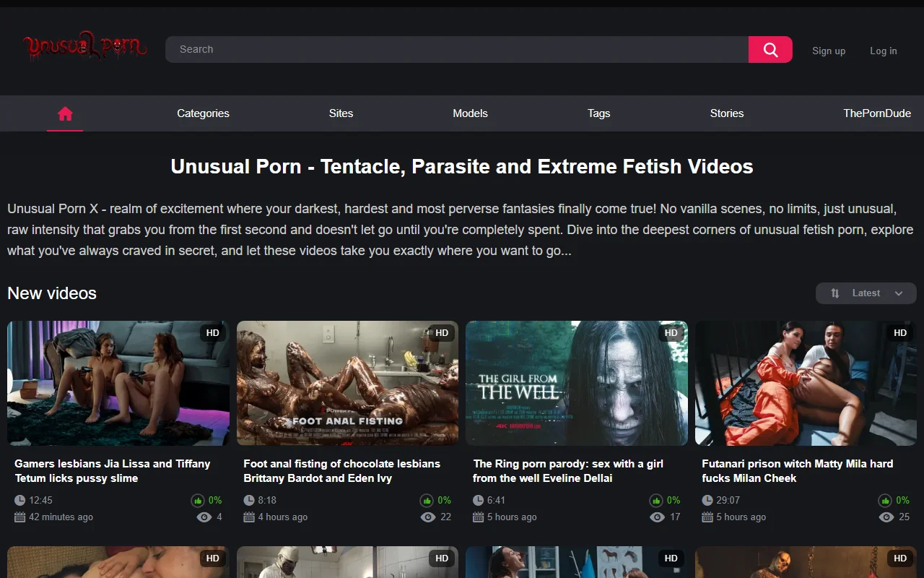Click the Log in link
Image resolution: width=924 pixels, height=578 pixels.
pos(884,51)
